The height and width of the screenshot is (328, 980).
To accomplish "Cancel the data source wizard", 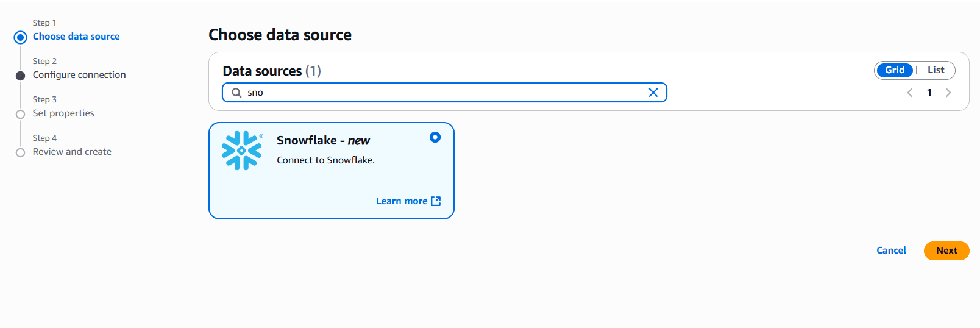I will [x=891, y=251].
